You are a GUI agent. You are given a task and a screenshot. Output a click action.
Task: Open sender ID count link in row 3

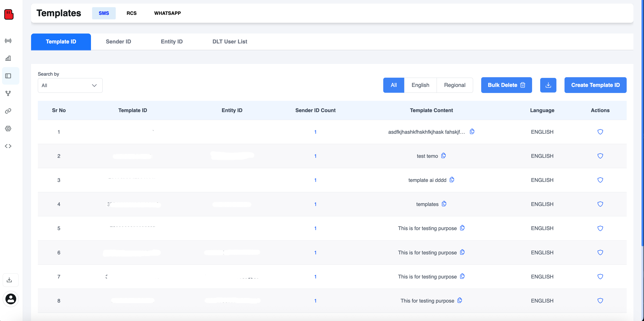(x=315, y=180)
